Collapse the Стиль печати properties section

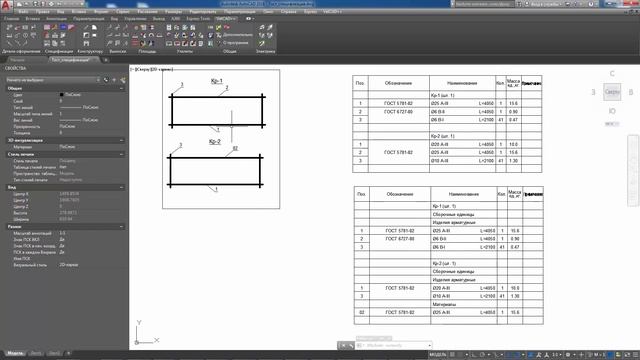(121, 154)
